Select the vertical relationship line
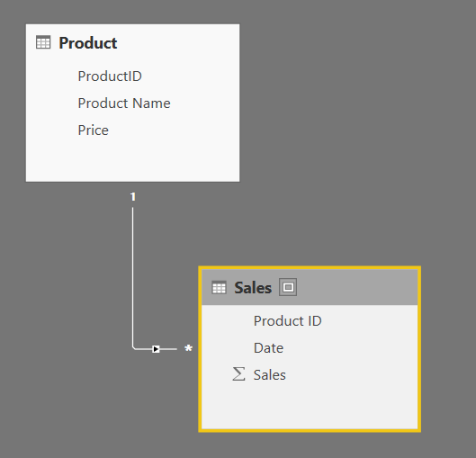The width and height of the screenshot is (476, 458). pyautogui.click(x=132, y=276)
